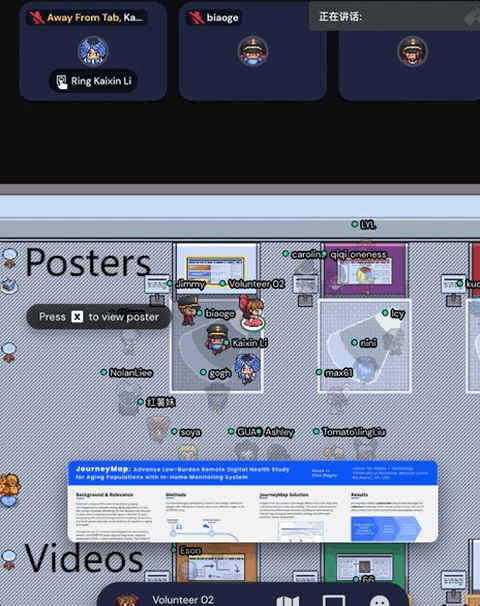Click the speaking indicator banner at top

click(394, 16)
